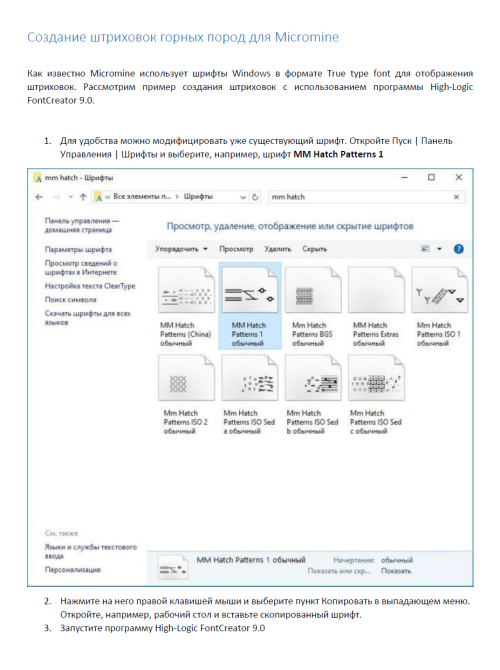Image resolution: width=500 pixels, height=670 pixels.
Task: Click into the 'mm hatch' search field
Action: click(359, 197)
